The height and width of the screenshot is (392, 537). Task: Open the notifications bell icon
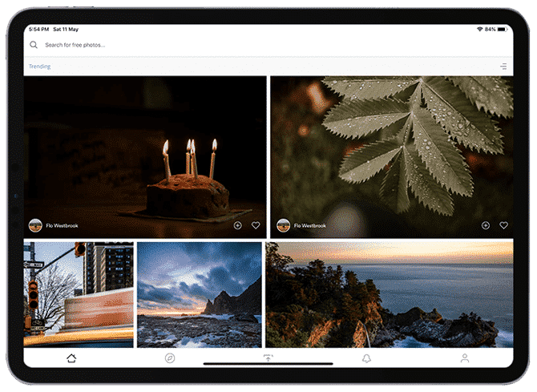366,358
